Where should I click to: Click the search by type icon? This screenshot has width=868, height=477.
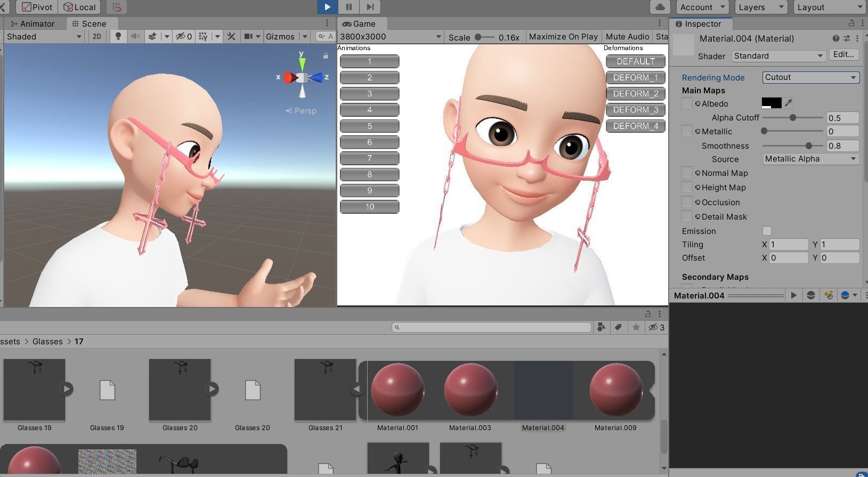(601, 327)
